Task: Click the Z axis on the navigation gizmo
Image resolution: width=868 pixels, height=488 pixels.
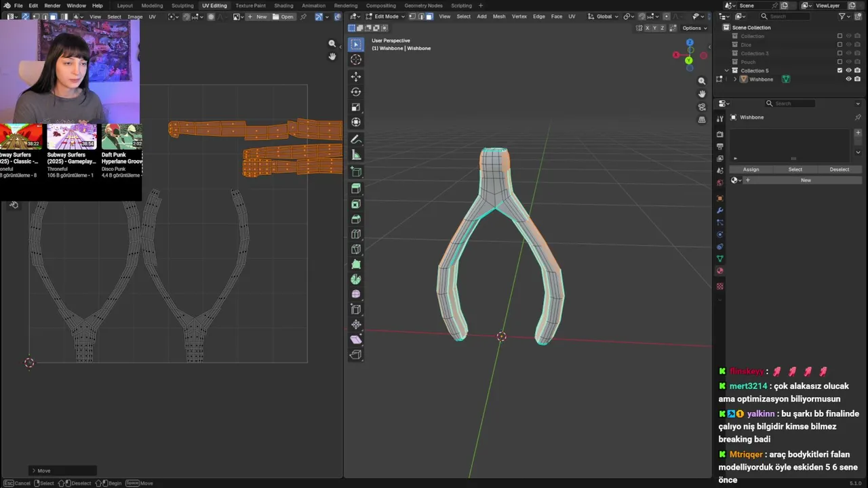Action: point(690,43)
